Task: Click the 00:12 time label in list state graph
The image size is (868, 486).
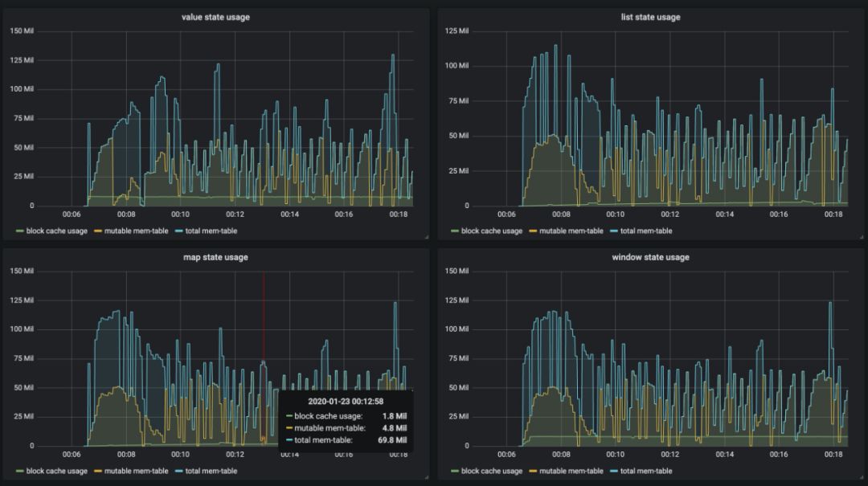Action: tap(669, 214)
